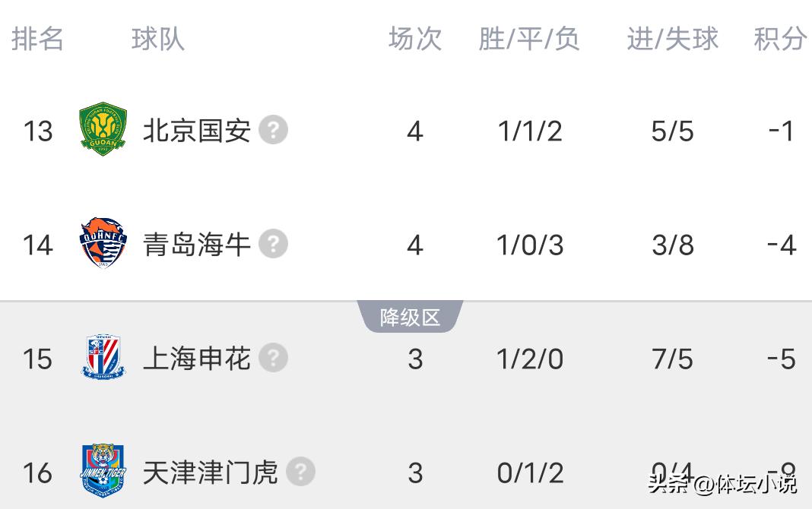812x509 pixels.
Task: Click the 降级区 relegation zone label
Action: point(411,317)
